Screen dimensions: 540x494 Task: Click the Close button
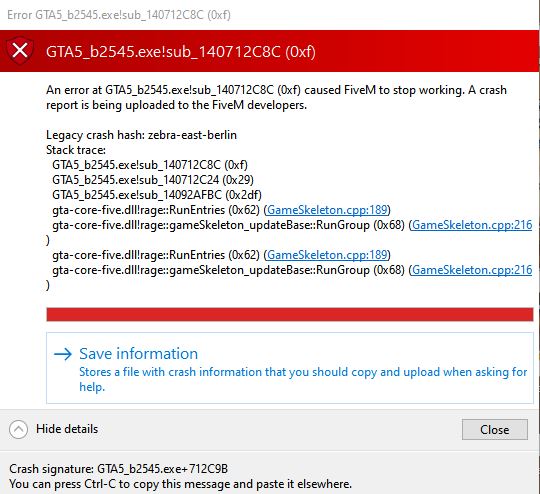coord(495,430)
